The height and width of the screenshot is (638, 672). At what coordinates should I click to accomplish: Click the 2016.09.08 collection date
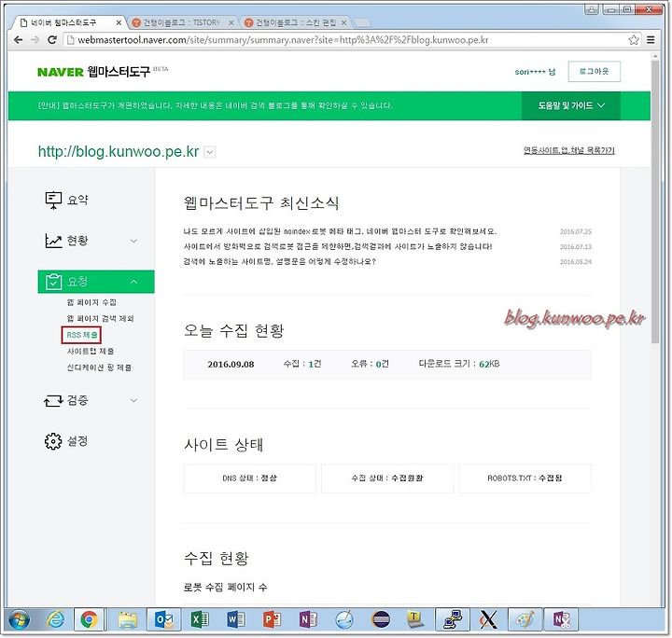(x=231, y=365)
